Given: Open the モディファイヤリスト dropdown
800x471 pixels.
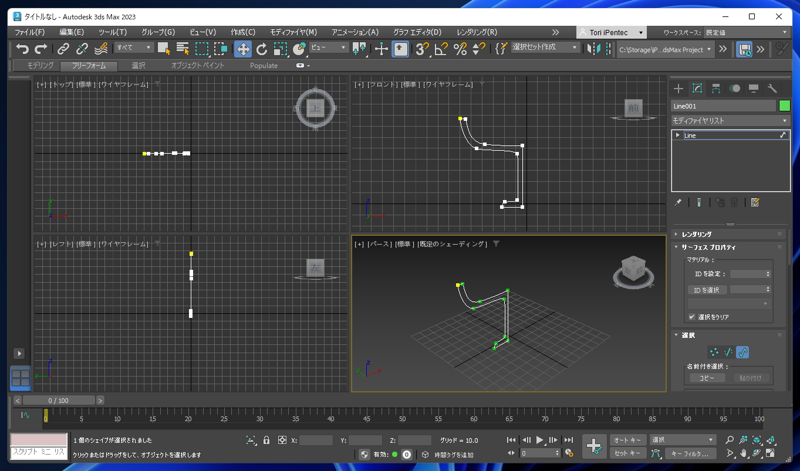Looking at the screenshot, I should (731, 120).
